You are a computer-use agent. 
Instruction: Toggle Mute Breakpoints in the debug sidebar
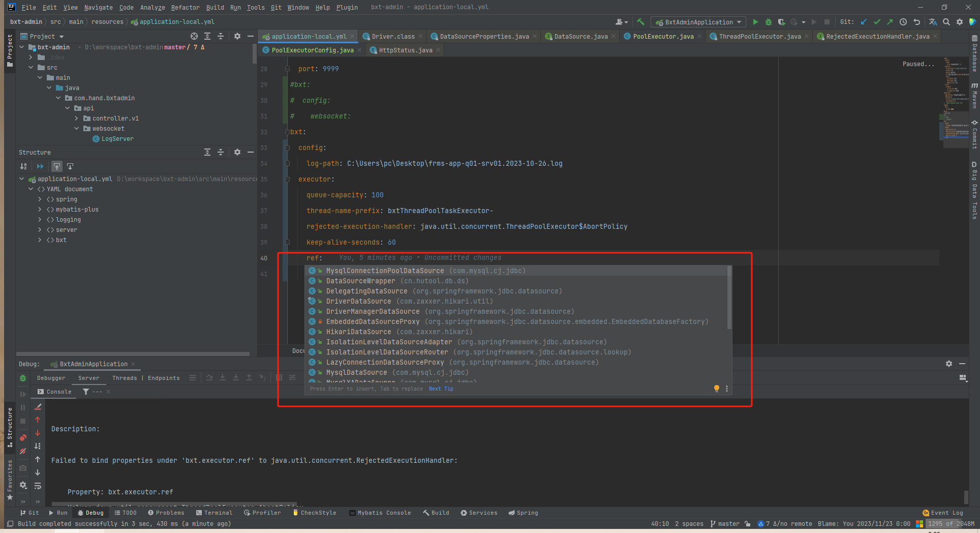tap(23, 451)
